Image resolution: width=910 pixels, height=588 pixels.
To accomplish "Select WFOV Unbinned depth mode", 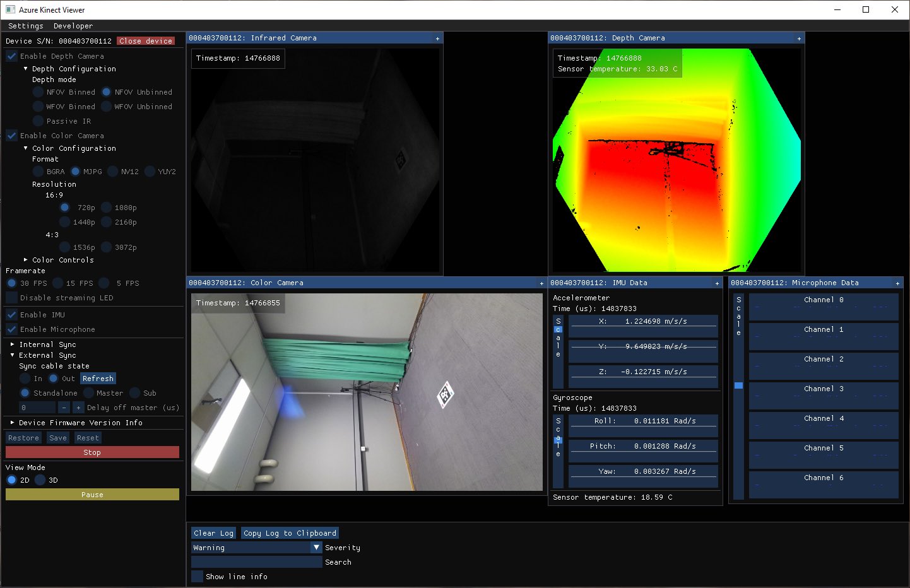I will 106,107.
